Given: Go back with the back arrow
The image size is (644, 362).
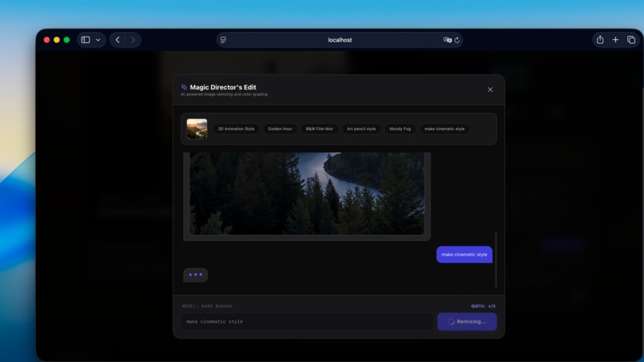Looking at the screenshot, I should tap(118, 40).
